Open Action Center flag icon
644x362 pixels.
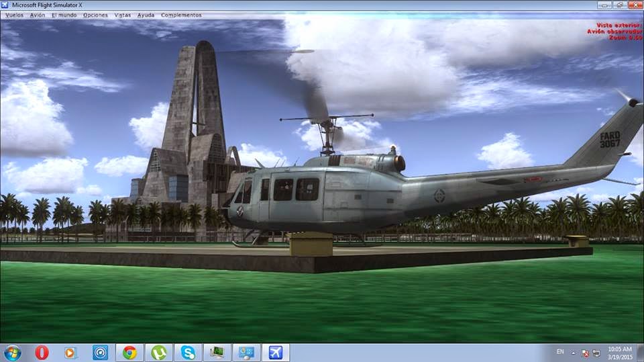(x=585, y=353)
